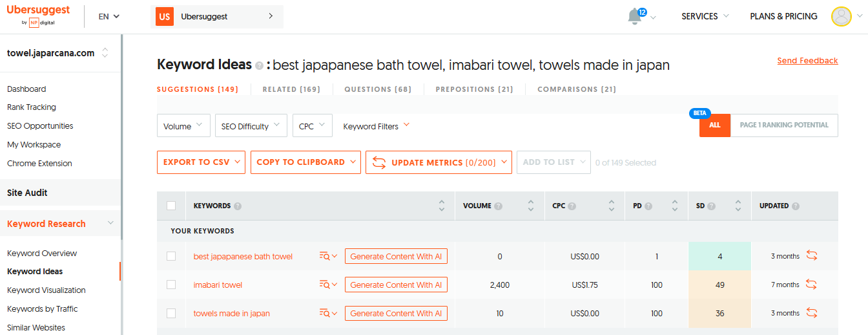The image size is (868, 335).
Task: Click UPDATE METRICS (0/200) button
Action: point(439,162)
